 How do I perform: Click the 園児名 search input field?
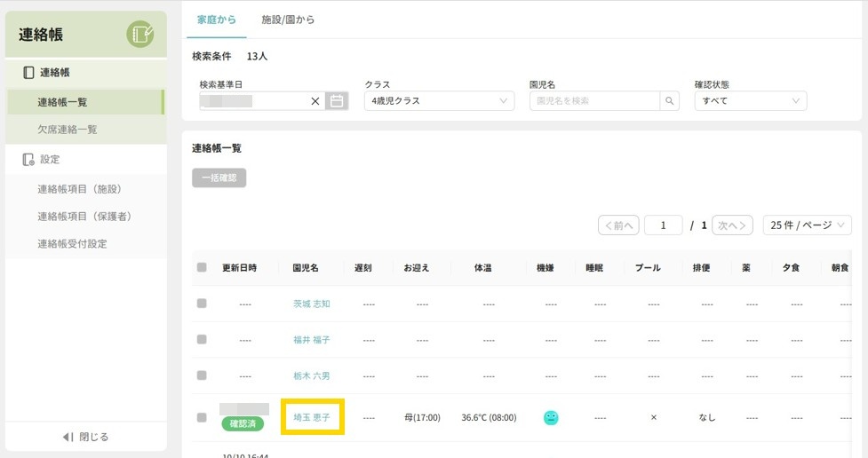pos(593,101)
